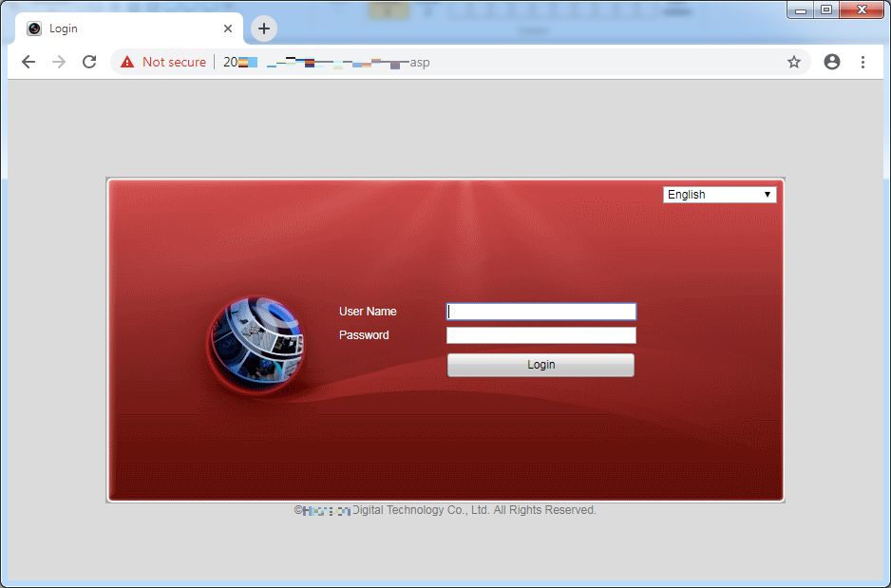Click the Password input field
Image resolution: width=891 pixels, height=588 pixels.
541,335
